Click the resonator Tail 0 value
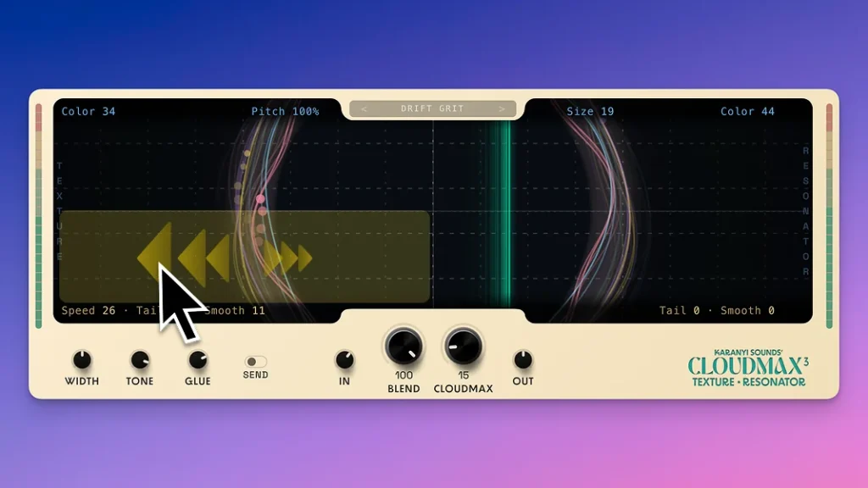The height and width of the screenshot is (488, 868). click(679, 310)
